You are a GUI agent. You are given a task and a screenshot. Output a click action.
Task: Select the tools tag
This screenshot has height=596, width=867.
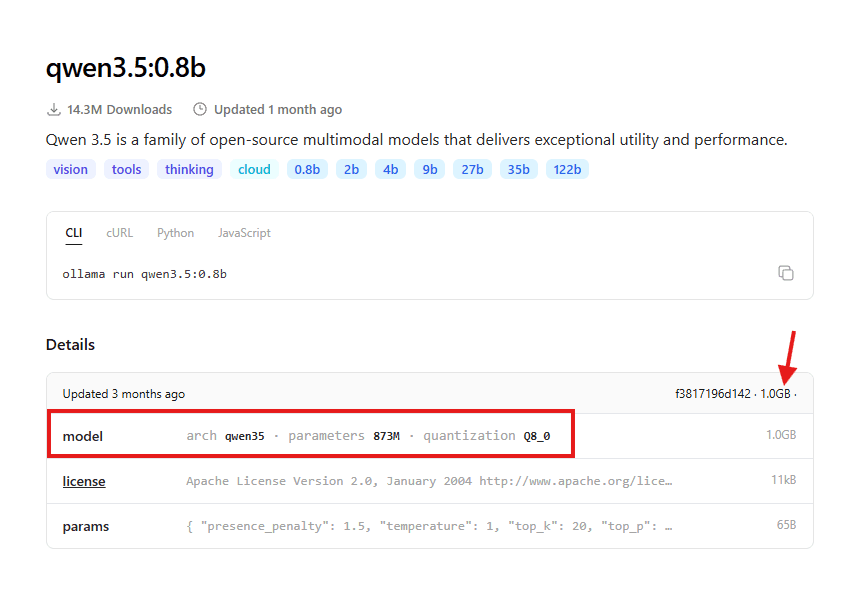click(127, 169)
